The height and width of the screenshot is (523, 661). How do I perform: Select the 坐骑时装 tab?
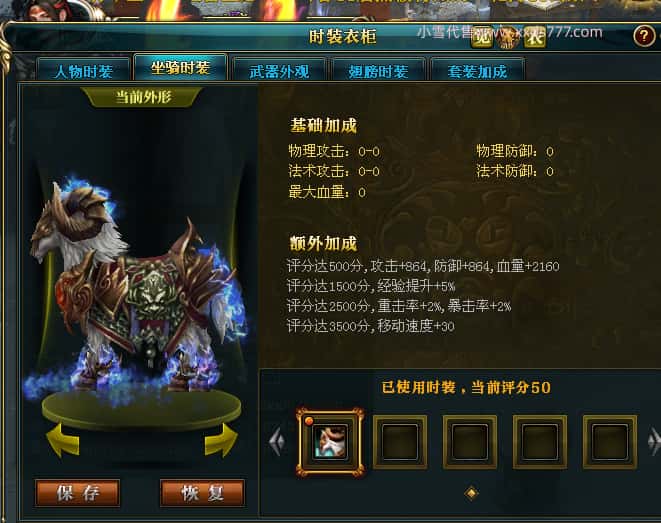(180, 67)
